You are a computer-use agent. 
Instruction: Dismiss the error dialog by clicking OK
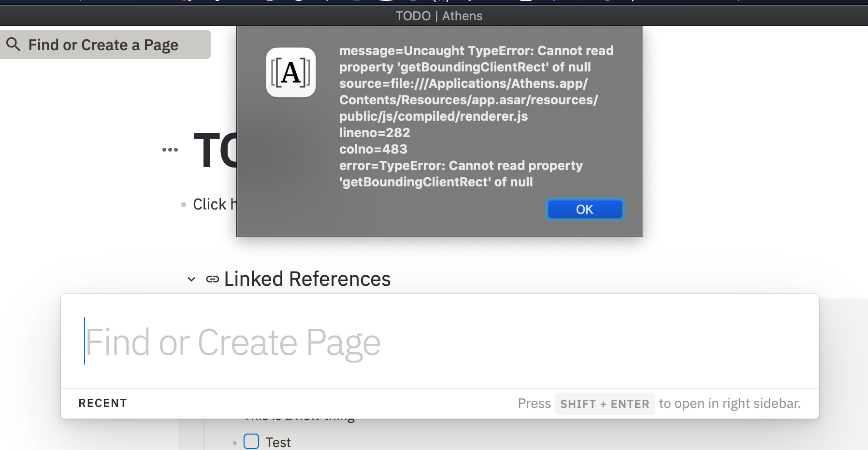click(x=585, y=209)
